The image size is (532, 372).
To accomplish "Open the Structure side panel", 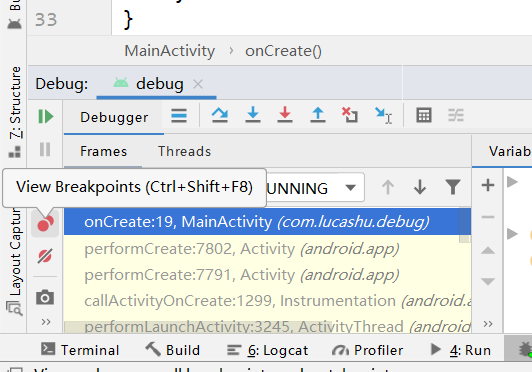I will click(15, 112).
